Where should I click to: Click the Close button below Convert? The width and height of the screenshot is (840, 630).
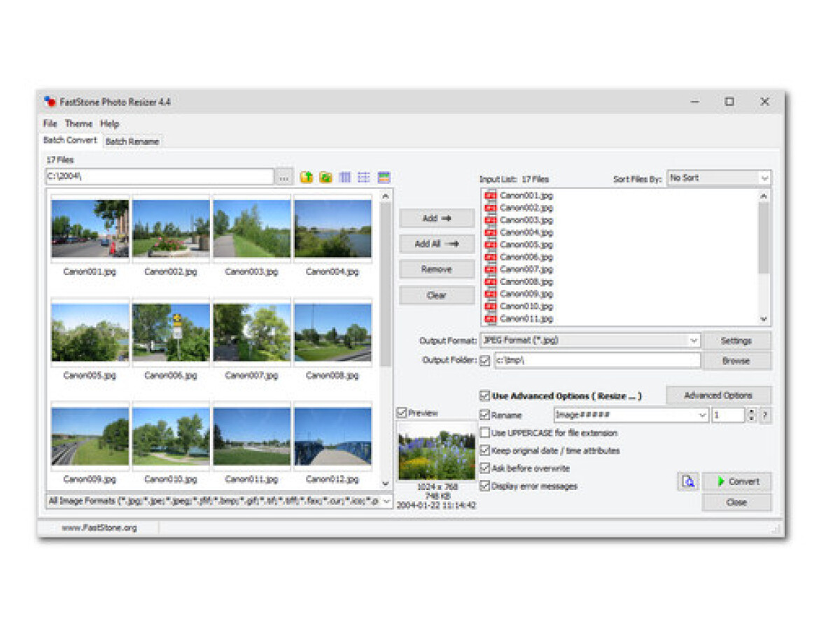point(736,502)
